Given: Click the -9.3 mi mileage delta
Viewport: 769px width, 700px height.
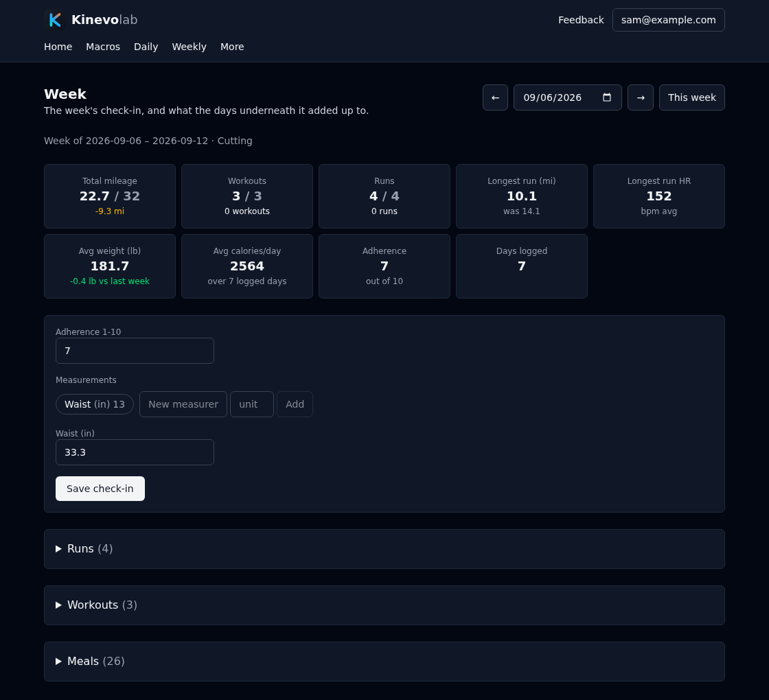Looking at the screenshot, I should point(110,211).
